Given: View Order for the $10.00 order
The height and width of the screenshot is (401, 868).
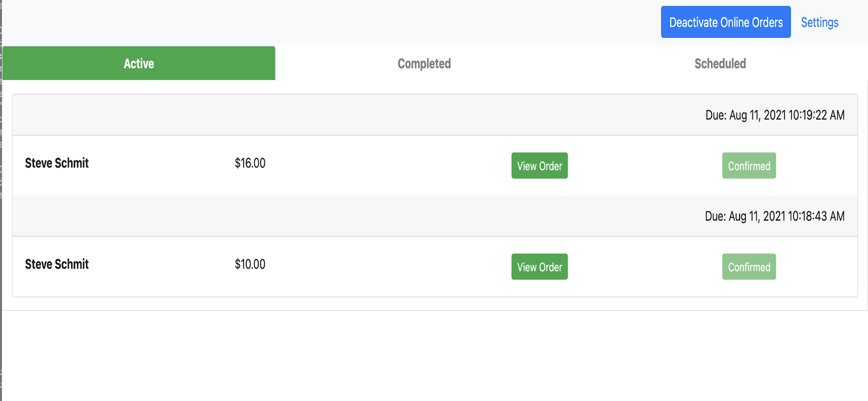Looking at the screenshot, I should pyautogui.click(x=540, y=267).
